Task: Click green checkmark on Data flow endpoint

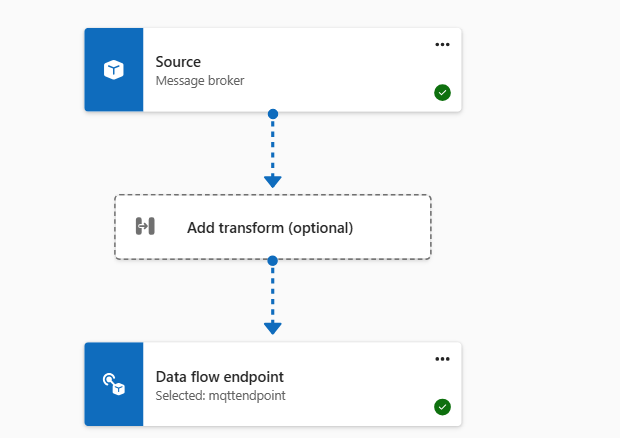Action: [442, 407]
